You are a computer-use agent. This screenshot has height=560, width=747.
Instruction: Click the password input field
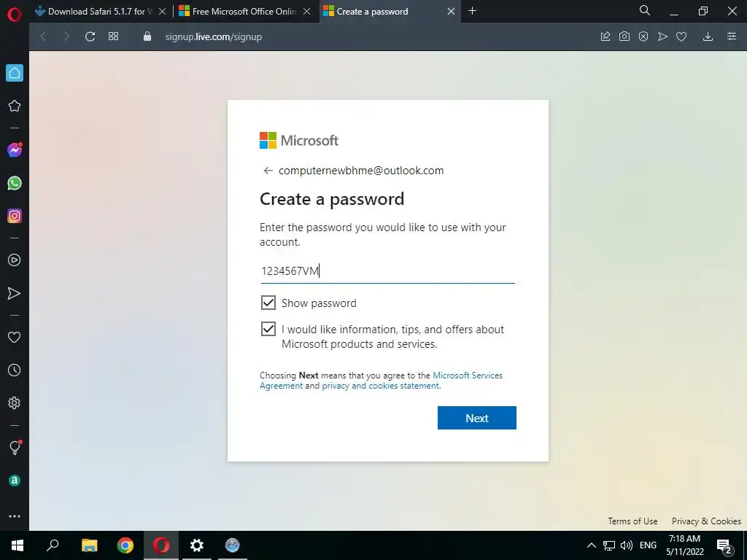388,271
